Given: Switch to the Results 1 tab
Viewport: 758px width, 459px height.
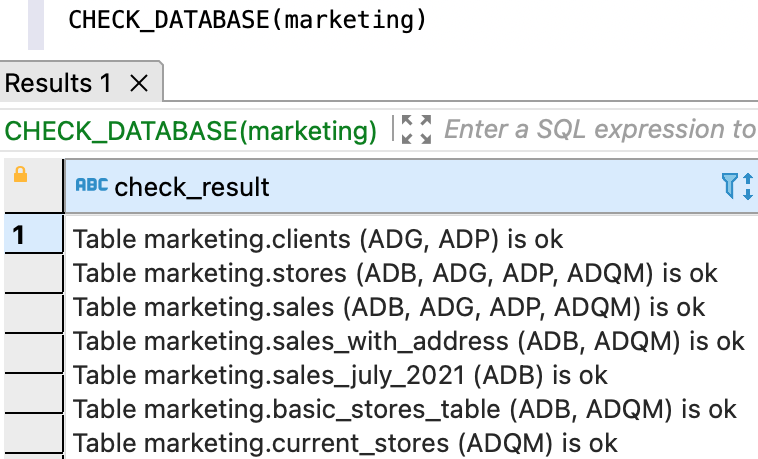Looking at the screenshot, I should click(59, 84).
